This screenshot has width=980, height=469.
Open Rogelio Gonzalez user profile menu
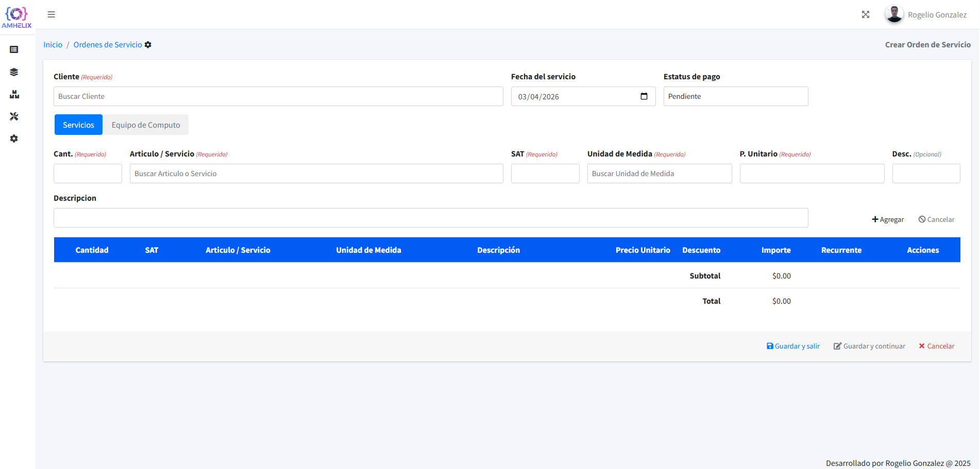tap(926, 14)
